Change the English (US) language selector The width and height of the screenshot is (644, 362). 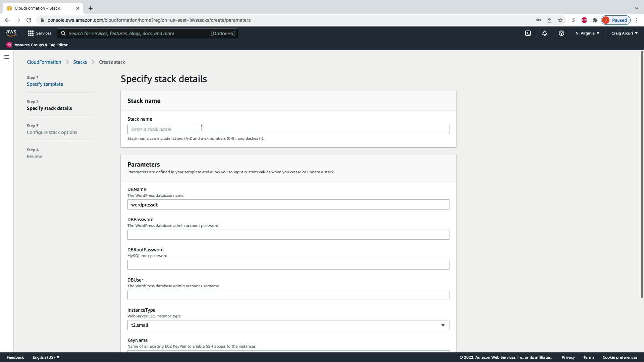pos(46,357)
